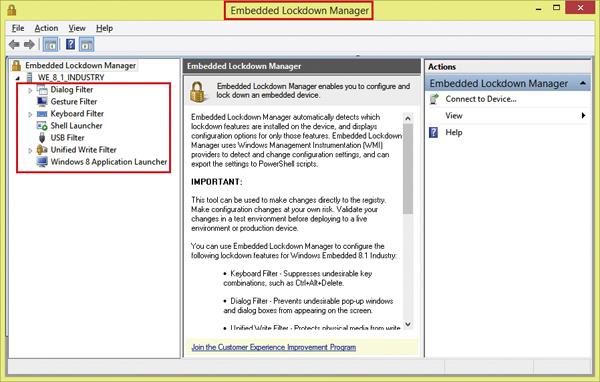
Task: Click the blue Help toolbar icon
Action: 70,44
